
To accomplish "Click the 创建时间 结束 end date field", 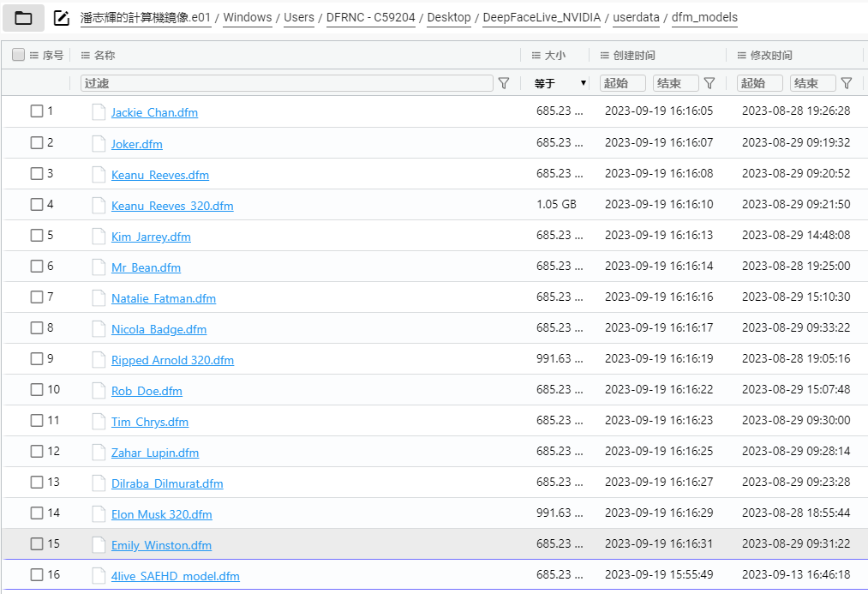I will 676,83.
